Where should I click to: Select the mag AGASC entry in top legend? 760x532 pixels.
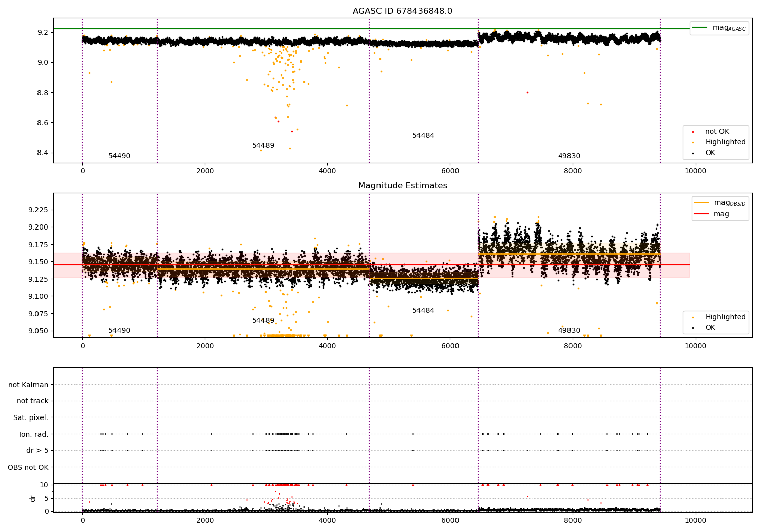(729, 28)
